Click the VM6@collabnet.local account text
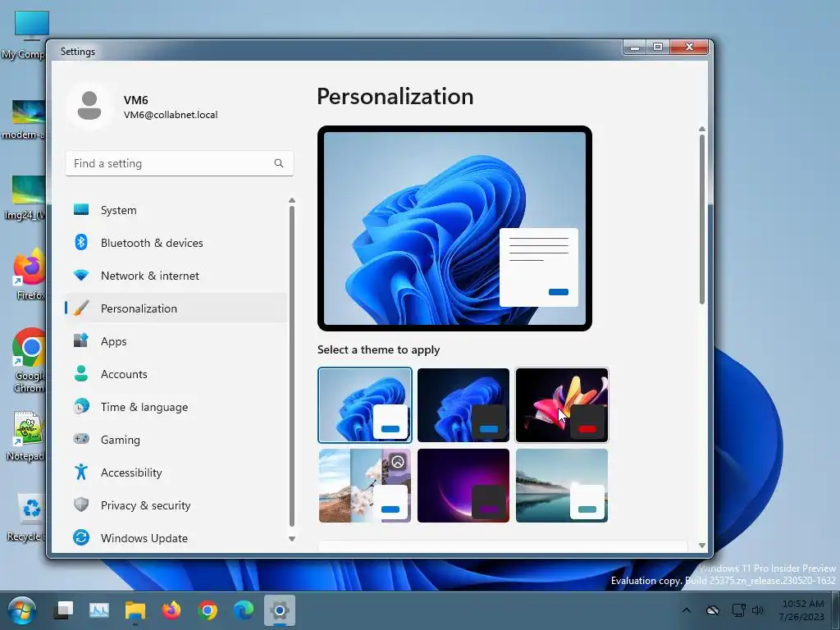 coord(171,115)
